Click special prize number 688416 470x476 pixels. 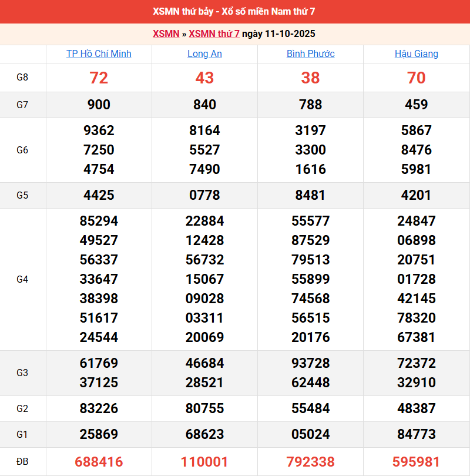[x=99, y=462]
